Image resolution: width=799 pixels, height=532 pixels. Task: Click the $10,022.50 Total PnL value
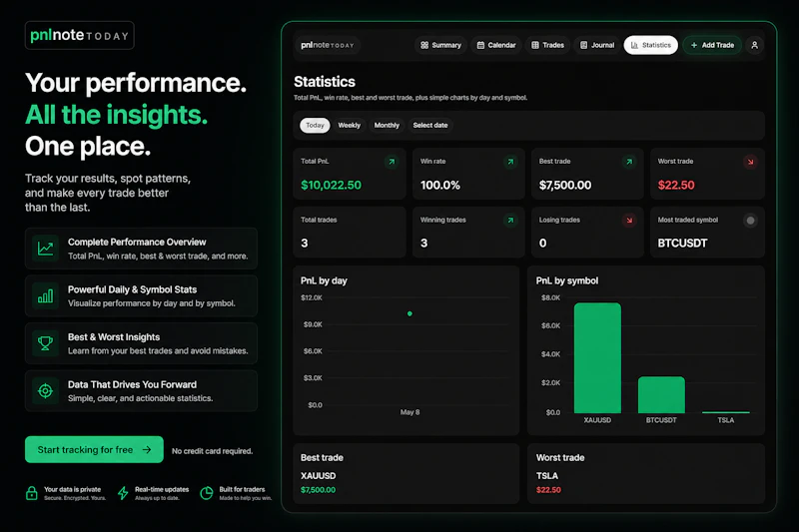[x=331, y=186]
